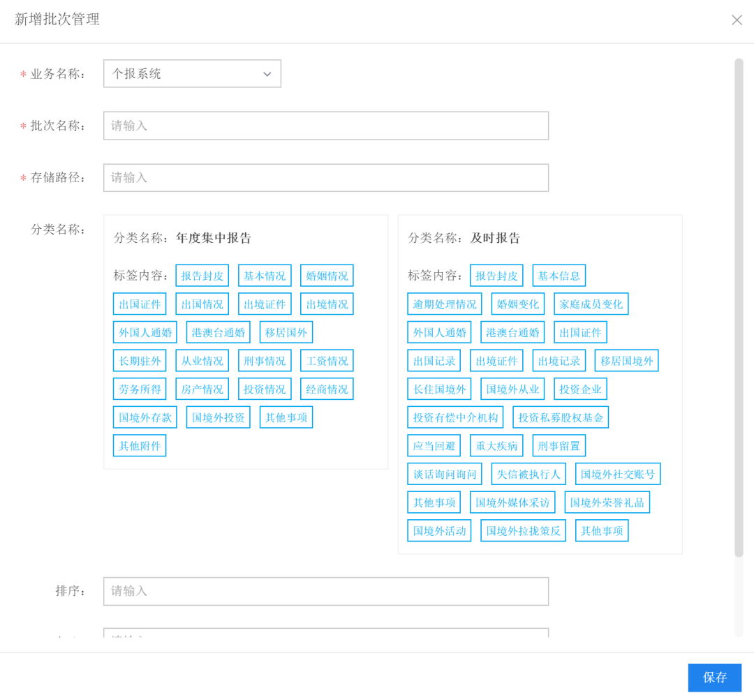This screenshot has width=754, height=700.
Task: Click the 批次名称 input field
Action: coord(325,126)
